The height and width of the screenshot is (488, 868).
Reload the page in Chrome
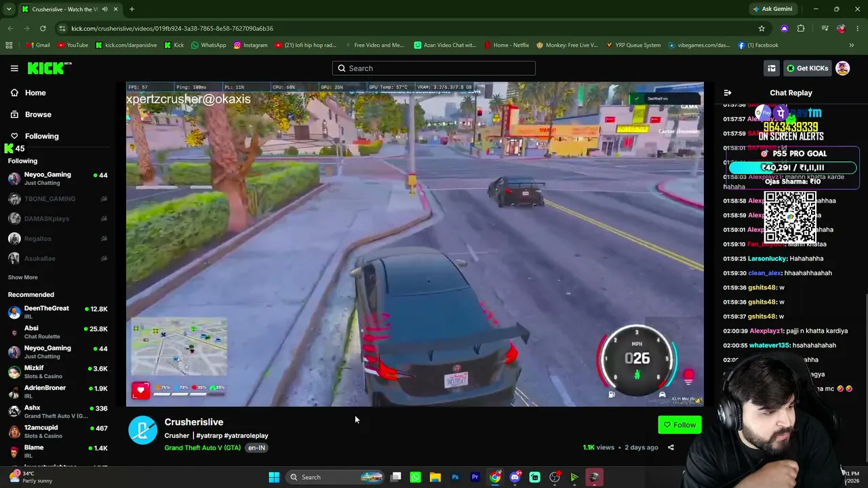(x=43, y=28)
